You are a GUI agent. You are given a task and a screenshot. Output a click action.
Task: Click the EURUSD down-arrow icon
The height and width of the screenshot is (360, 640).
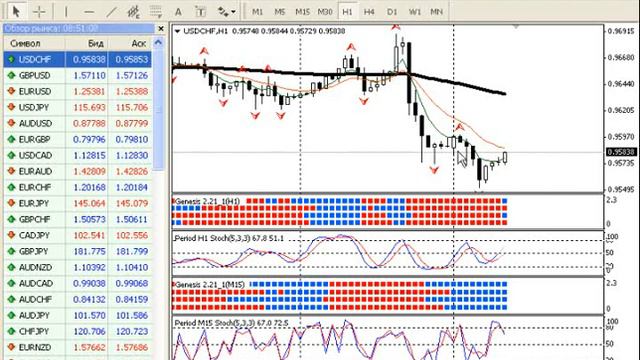11,91
